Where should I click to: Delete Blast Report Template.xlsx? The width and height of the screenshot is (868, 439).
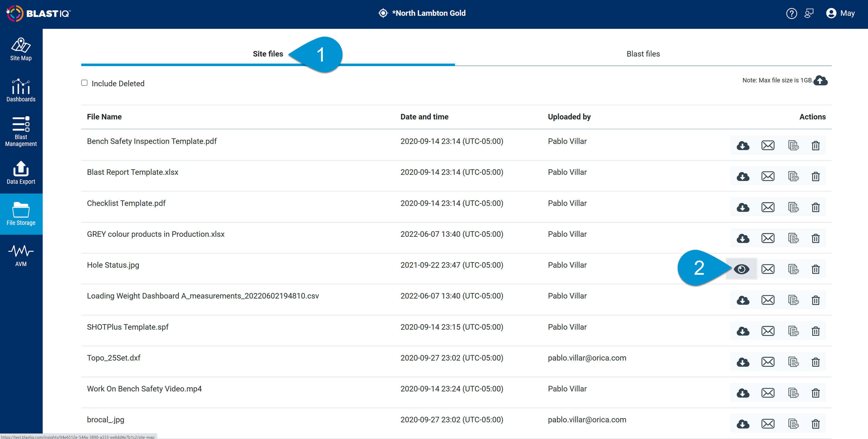click(x=815, y=177)
